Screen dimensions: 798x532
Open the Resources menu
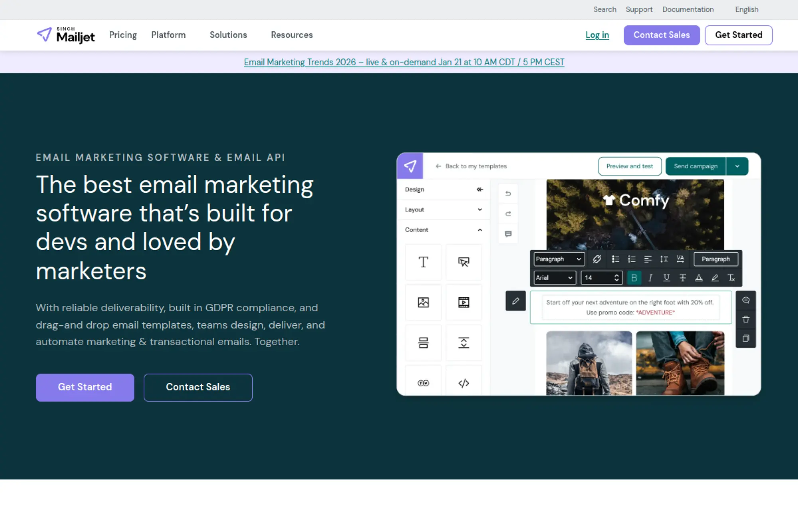pos(292,35)
